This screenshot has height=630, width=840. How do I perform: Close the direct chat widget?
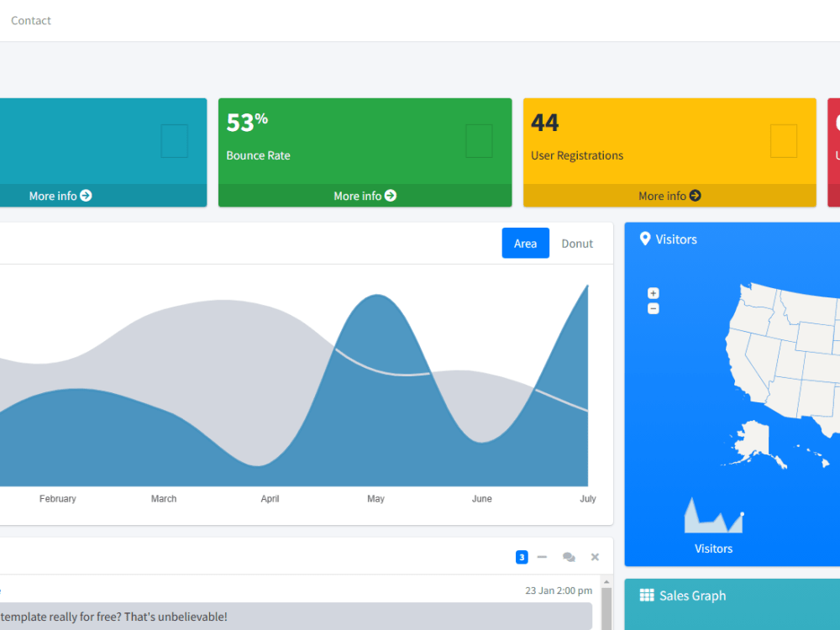tap(595, 557)
